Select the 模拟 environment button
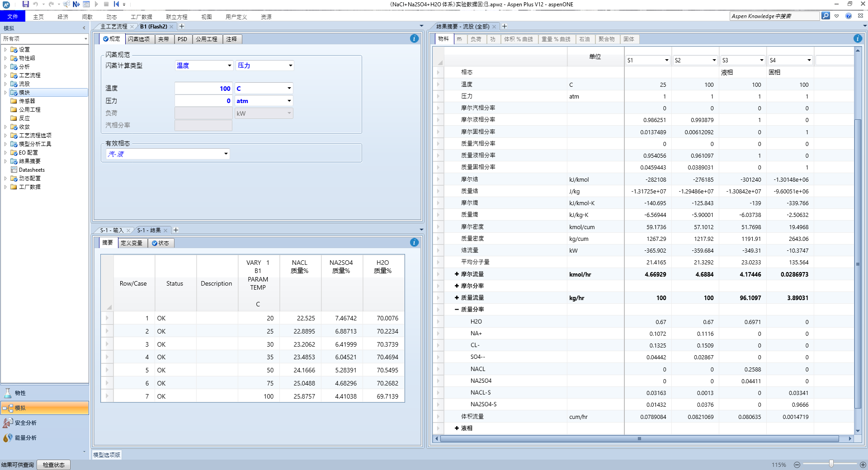 [x=45, y=408]
